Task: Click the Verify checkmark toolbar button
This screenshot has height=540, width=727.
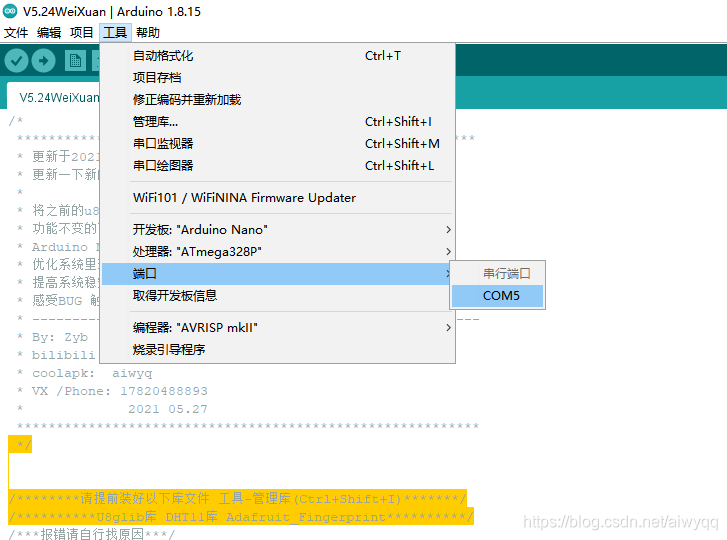Action: click(16, 61)
